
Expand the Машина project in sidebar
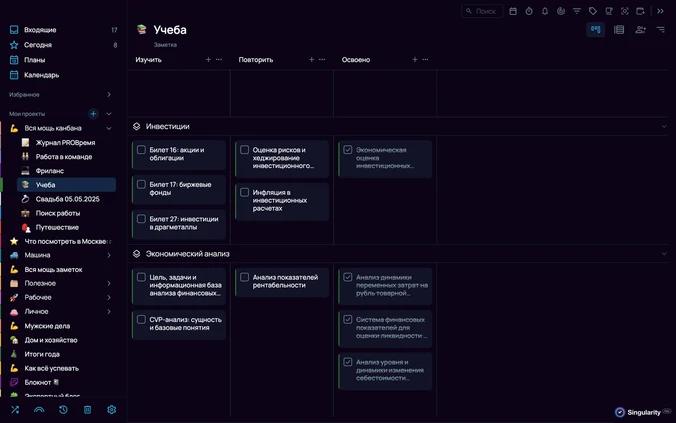coord(109,255)
